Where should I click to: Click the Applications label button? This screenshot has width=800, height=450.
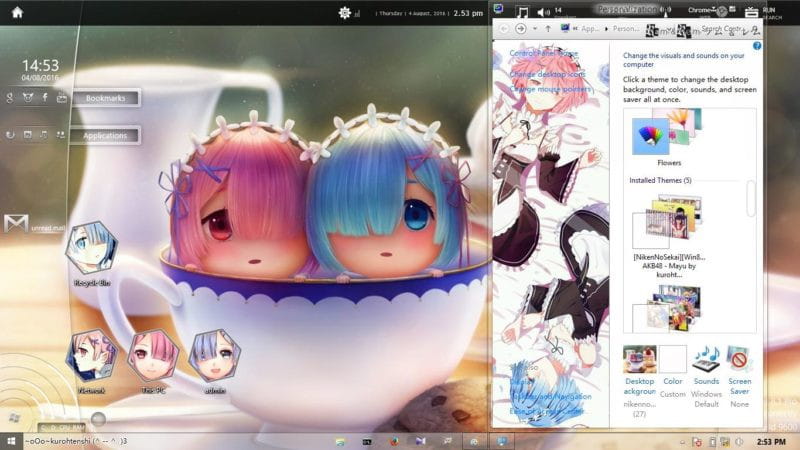point(105,135)
